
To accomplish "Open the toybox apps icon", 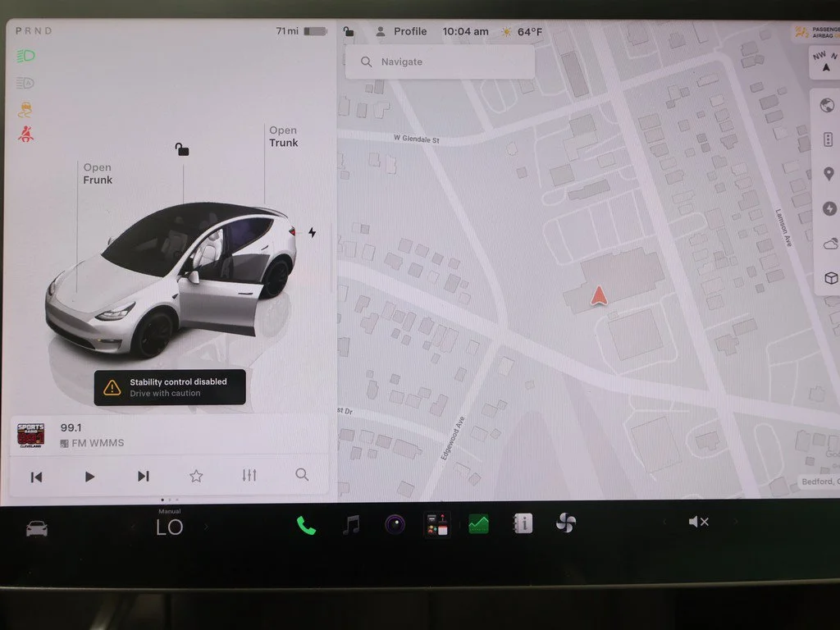I will 437,524.
